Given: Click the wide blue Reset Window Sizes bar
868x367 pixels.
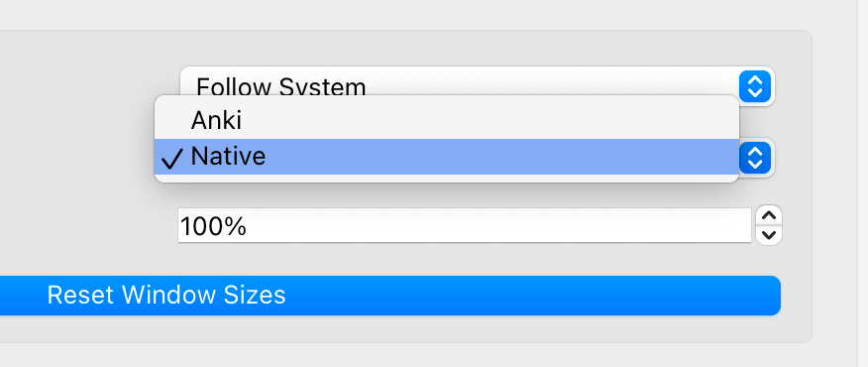Looking at the screenshot, I should coord(389,296).
